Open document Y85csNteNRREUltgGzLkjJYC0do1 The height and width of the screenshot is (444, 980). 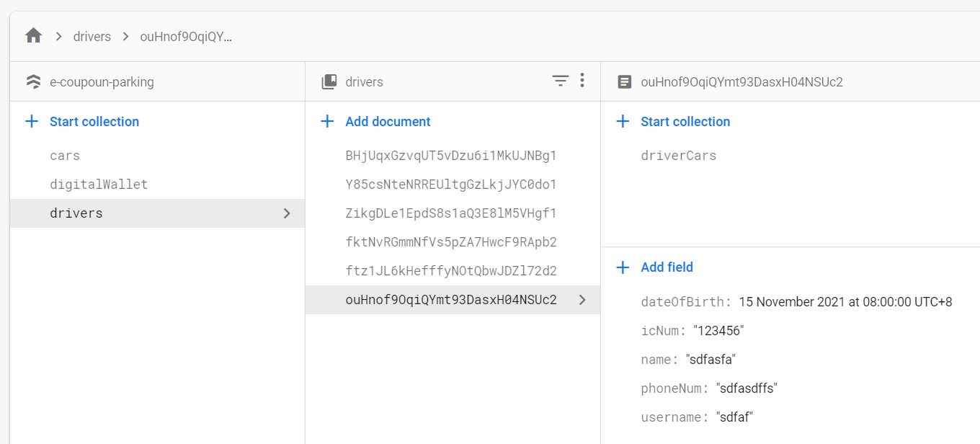453,185
